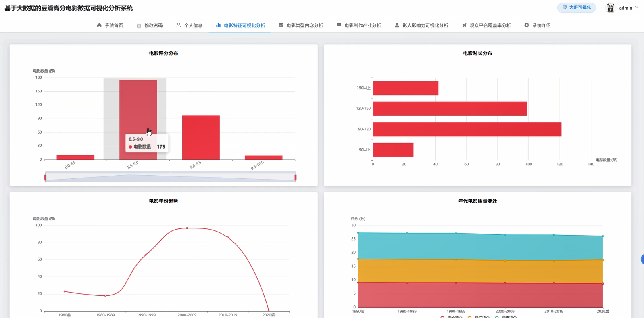
Task: Click right handle of rating chart zoom slider
Action: (296, 178)
